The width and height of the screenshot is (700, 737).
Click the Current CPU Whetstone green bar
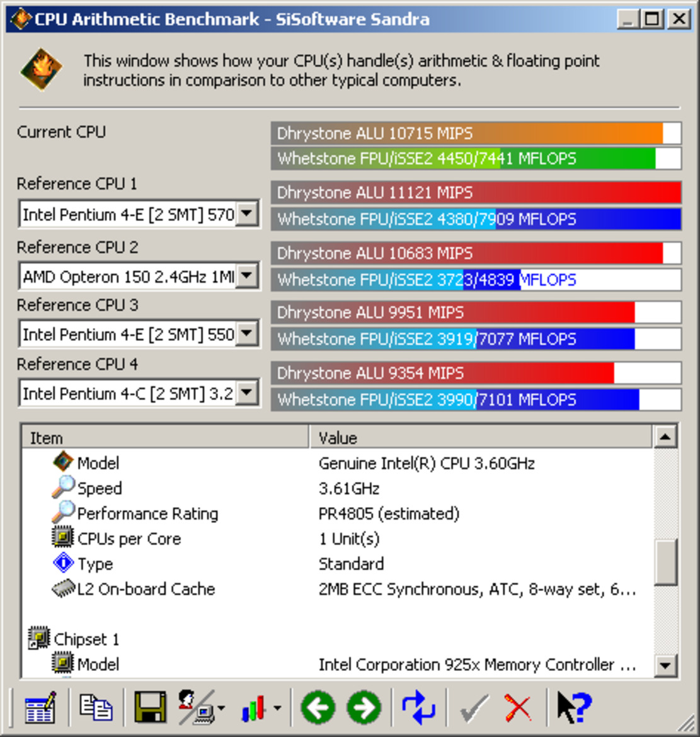click(x=476, y=158)
